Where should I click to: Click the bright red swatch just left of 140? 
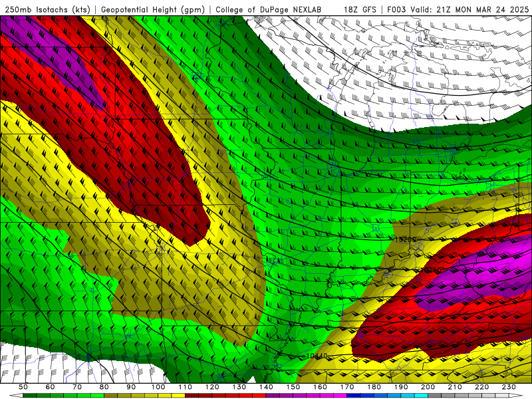tap(259, 396)
